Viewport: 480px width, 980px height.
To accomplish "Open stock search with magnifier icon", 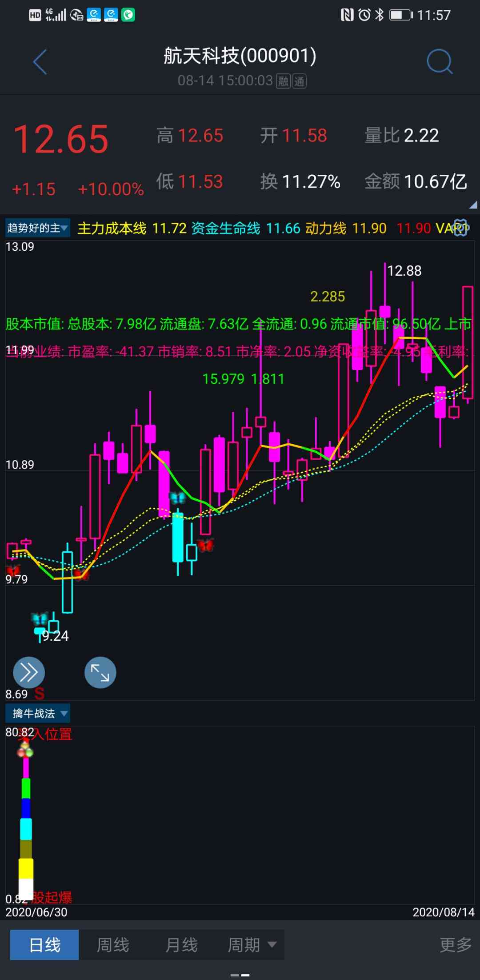I will pyautogui.click(x=439, y=62).
